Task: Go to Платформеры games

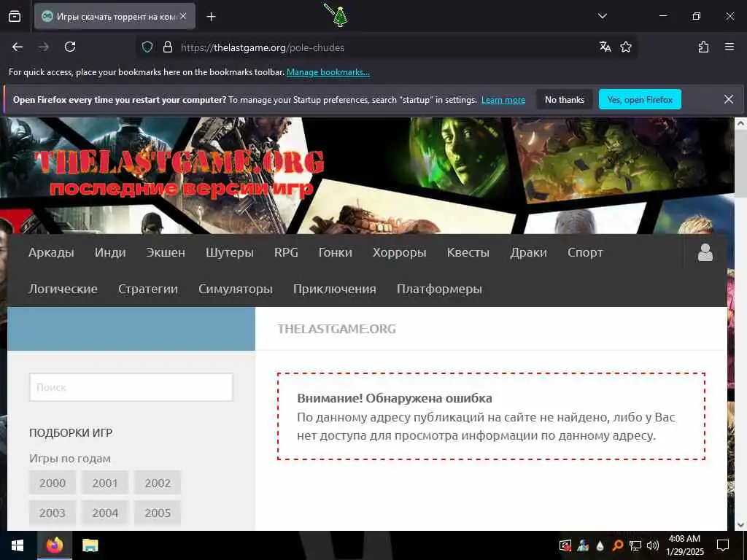Action: 439,289
